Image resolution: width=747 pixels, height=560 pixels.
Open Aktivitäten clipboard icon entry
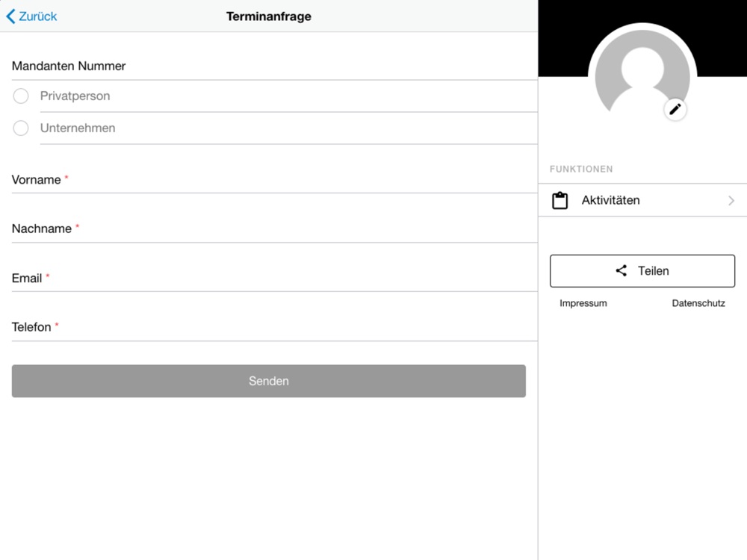tap(560, 200)
